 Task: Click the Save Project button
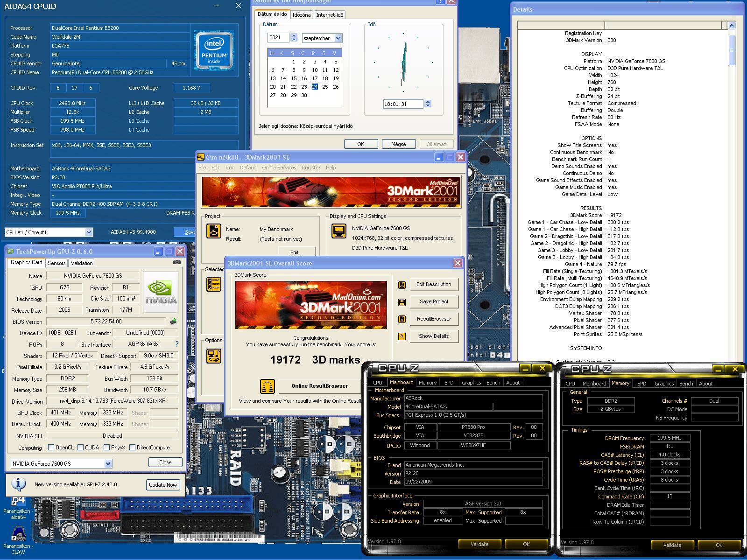434,302
